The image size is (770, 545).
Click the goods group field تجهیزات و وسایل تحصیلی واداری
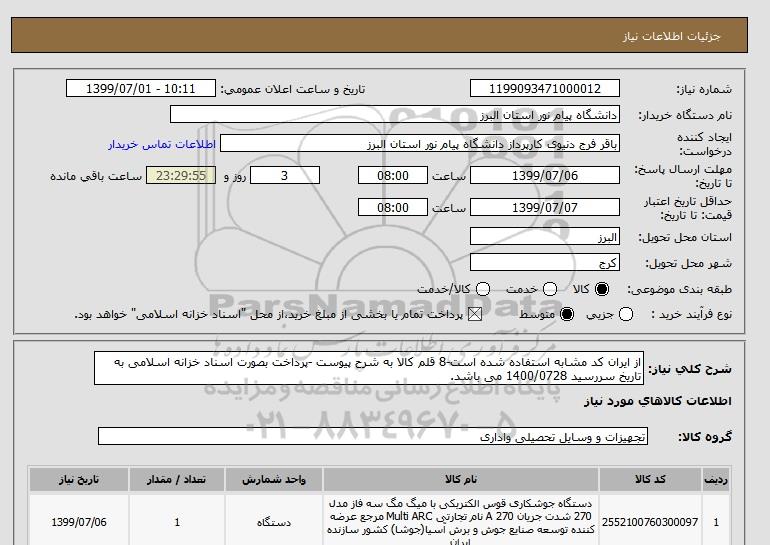[373, 436]
